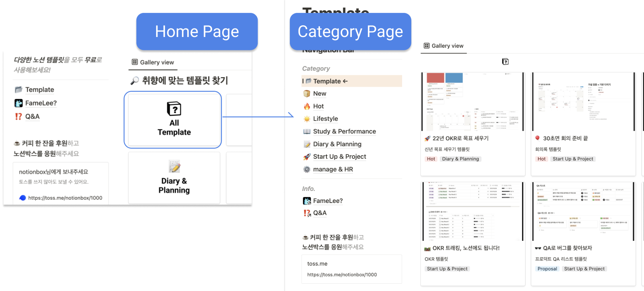The height and width of the screenshot is (291, 644).
Task: Go to the Hot category
Action: (318, 107)
